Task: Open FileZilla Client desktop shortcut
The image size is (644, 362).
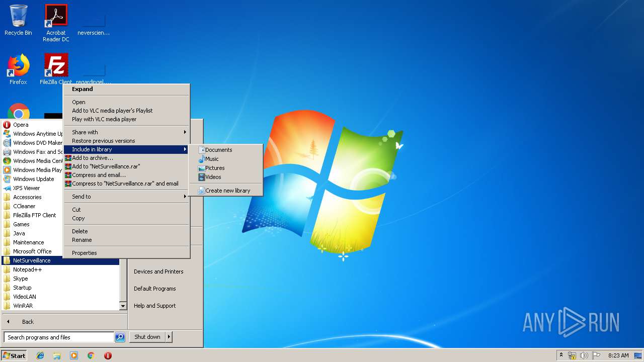Action: tap(56, 69)
